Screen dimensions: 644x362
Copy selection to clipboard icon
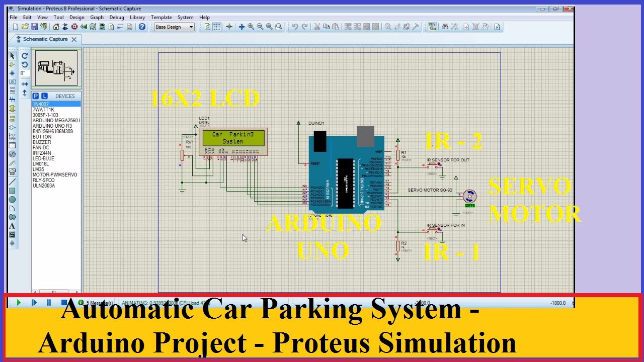pyautogui.click(x=326, y=27)
